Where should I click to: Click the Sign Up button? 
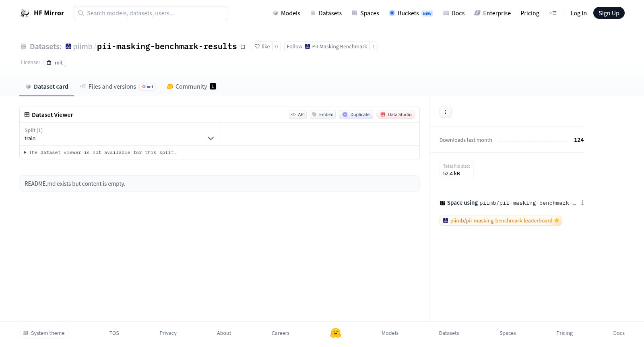point(609,13)
